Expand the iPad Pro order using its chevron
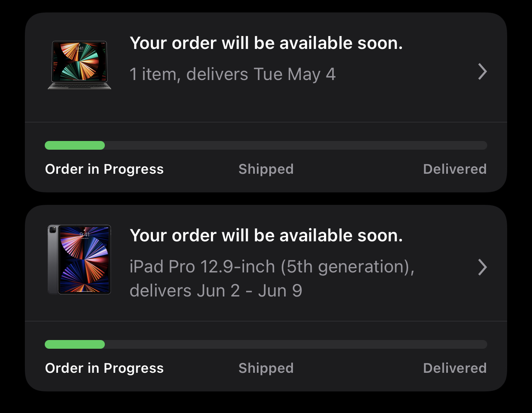 point(482,267)
